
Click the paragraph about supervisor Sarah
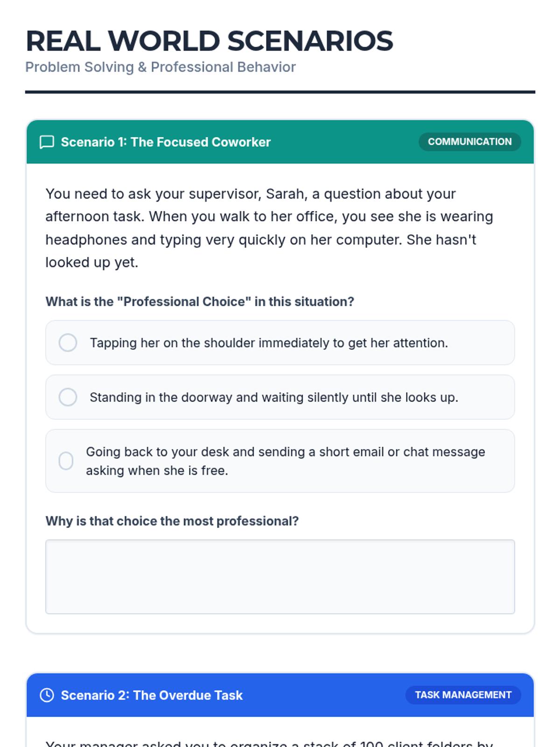point(269,228)
